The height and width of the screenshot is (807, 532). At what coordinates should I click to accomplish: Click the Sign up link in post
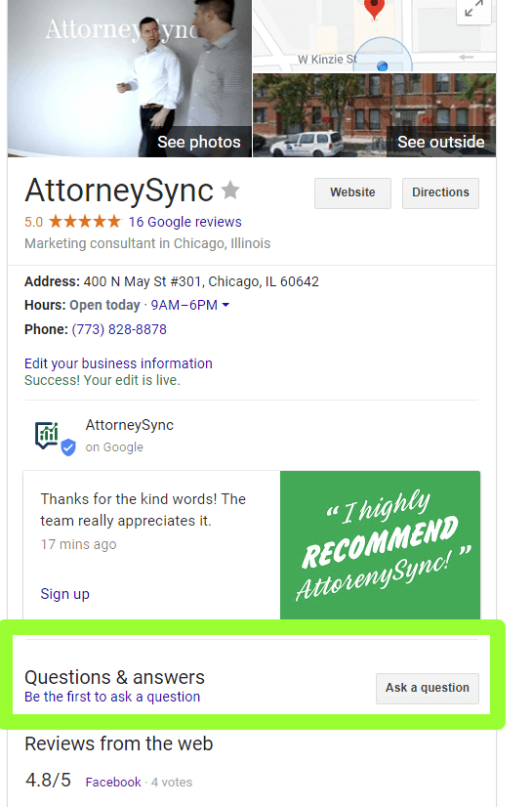pos(65,594)
